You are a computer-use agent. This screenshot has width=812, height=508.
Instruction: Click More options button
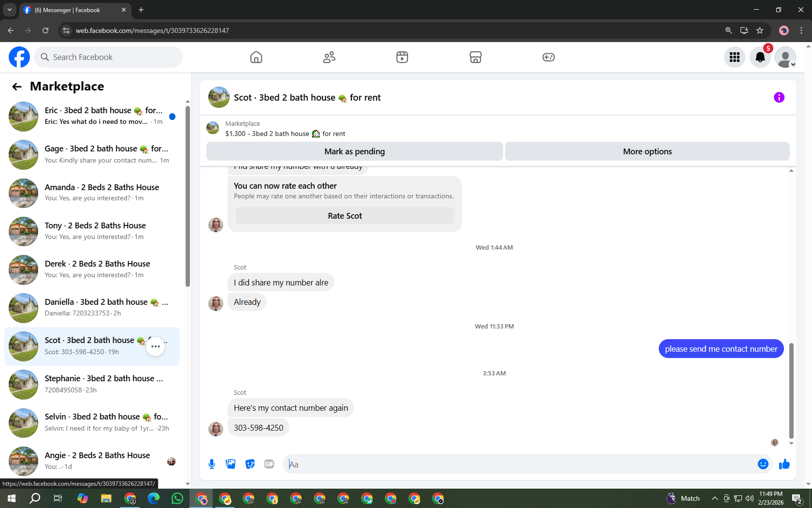647,151
